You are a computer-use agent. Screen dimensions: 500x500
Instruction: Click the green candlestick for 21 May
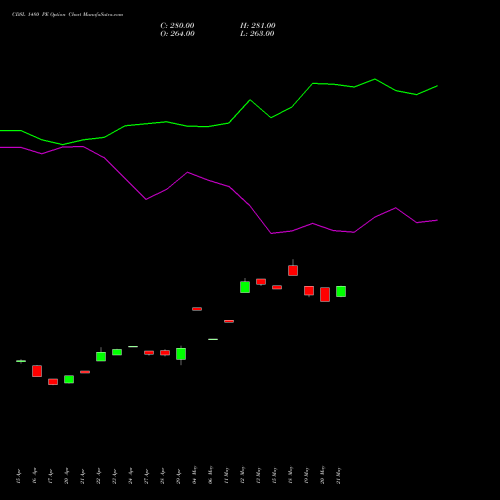click(341, 291)
